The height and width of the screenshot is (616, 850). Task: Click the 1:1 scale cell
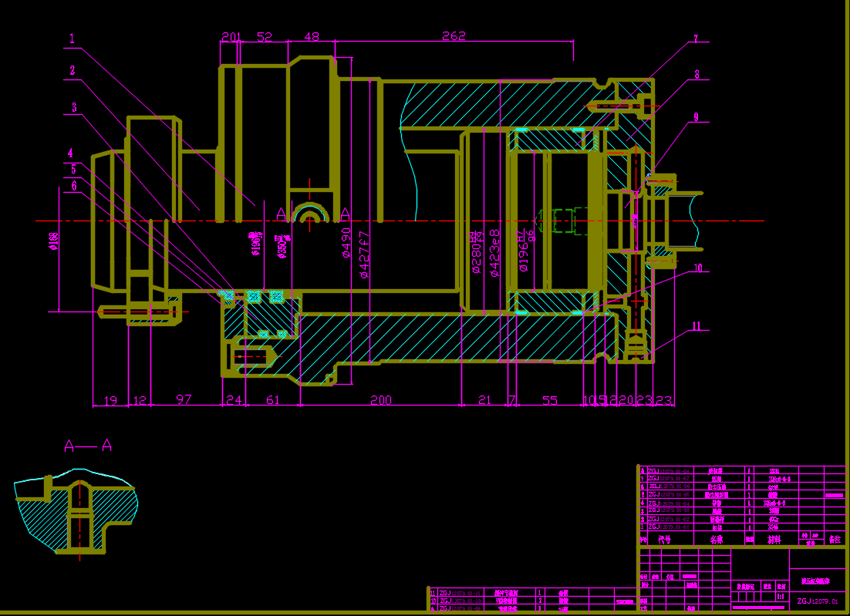[x=781, y=597]
